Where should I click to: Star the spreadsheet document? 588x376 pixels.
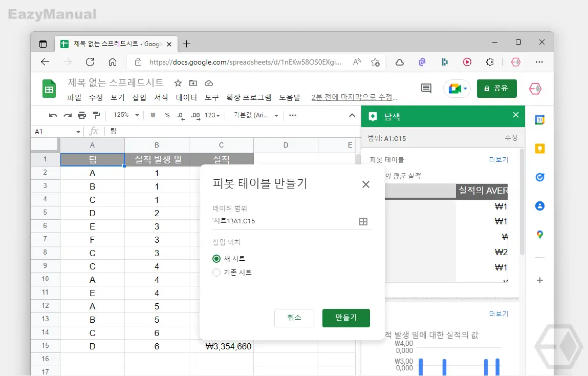tap(178, 83)
